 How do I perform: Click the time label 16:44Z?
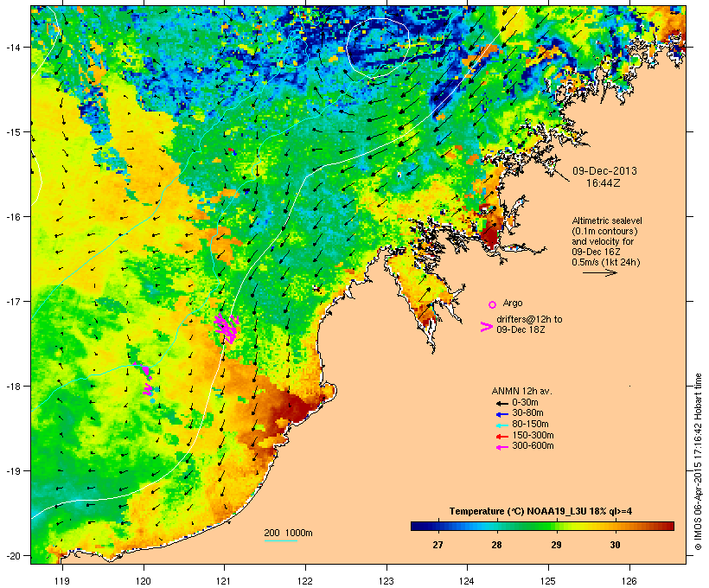pyautogui.click(x=604, y=183)
